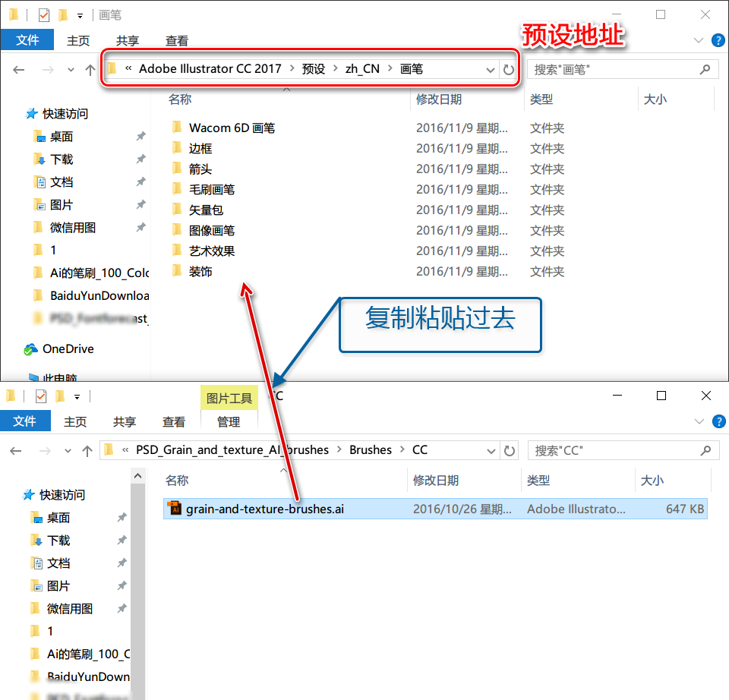Select the 装饰 folder
Image resolution: width=729 pixels, height=700 pixels.
click(200, 271)
